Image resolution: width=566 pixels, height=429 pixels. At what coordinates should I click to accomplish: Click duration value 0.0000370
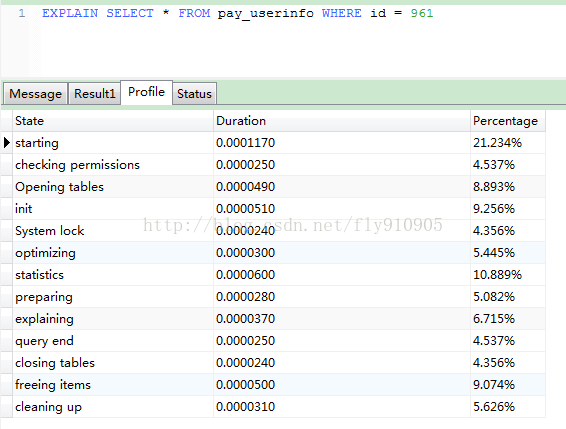[x=245, y=319]
